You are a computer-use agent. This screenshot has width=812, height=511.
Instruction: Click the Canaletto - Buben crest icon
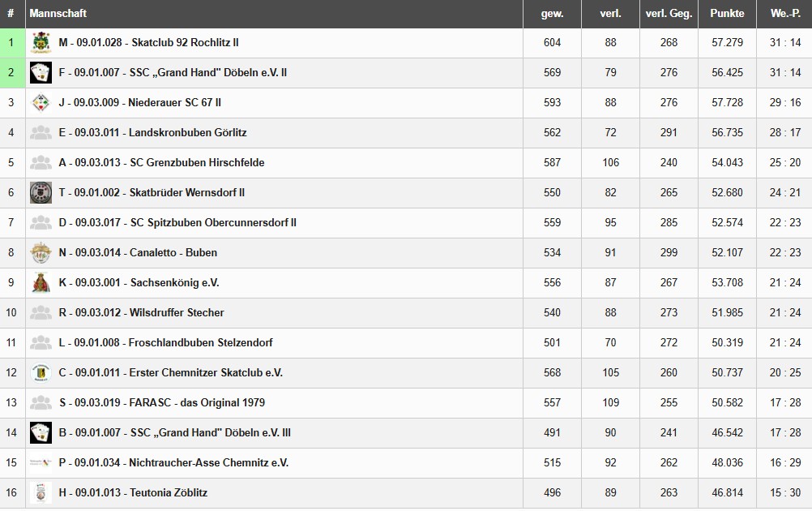pyautogui.click(x=41, y=252)
